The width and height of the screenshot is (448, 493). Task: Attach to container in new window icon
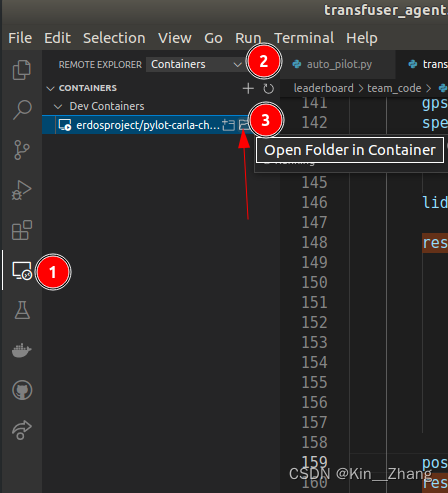(228, 125)
